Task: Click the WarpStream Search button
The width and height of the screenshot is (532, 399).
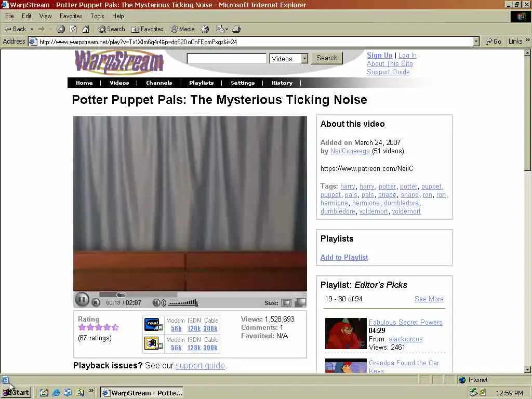Action: coord(327,58)
